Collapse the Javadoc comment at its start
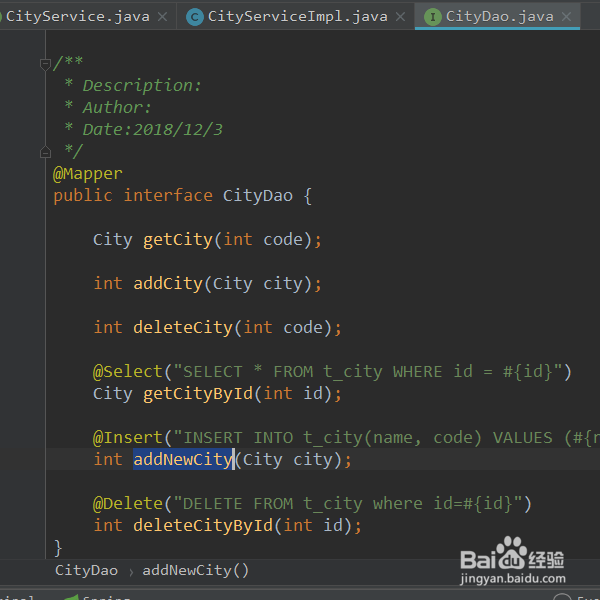Image resolution: width=600 pixels, height=600 pixels. click(x=45, y=64)
